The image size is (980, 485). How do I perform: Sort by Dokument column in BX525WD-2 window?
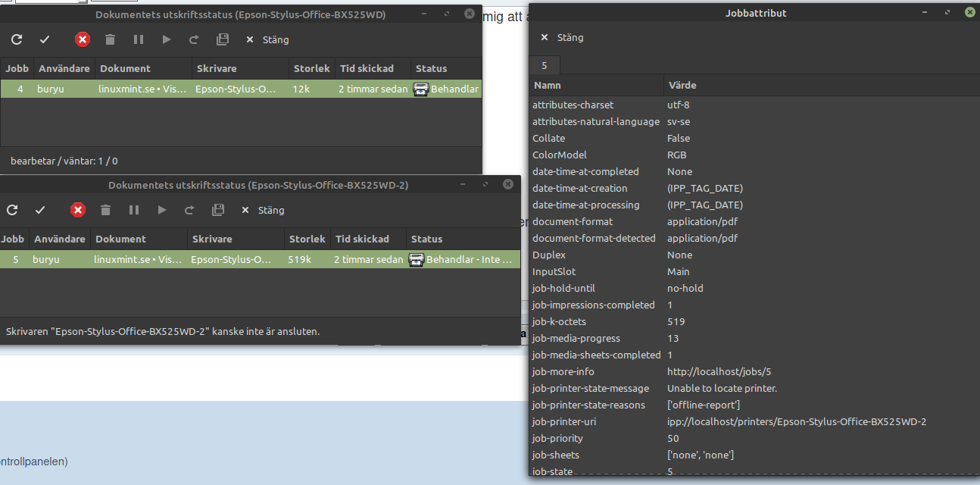pyautogui.click(x=139, y=239)
